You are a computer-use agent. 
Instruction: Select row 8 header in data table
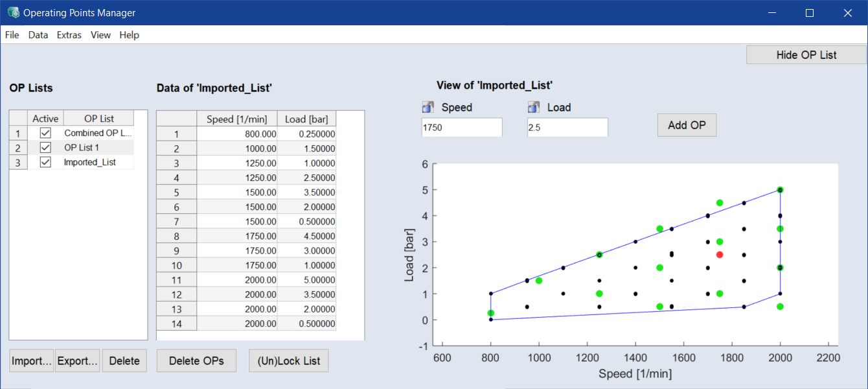coord(176,236)
